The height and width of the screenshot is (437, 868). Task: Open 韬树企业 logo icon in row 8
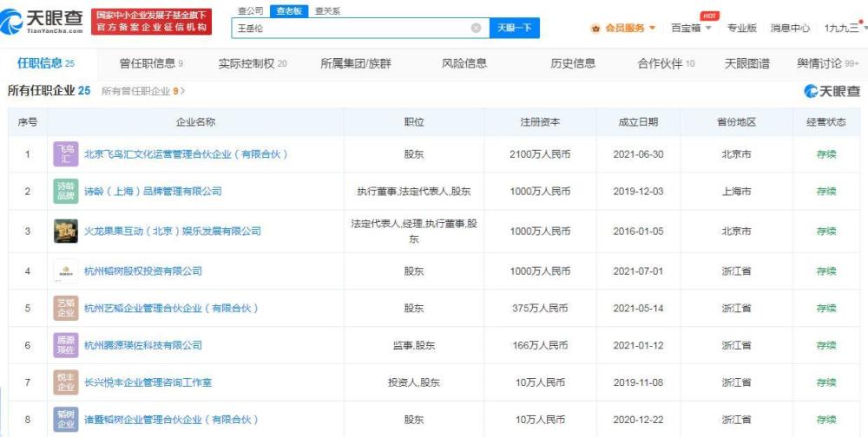(x=66, y=420)
